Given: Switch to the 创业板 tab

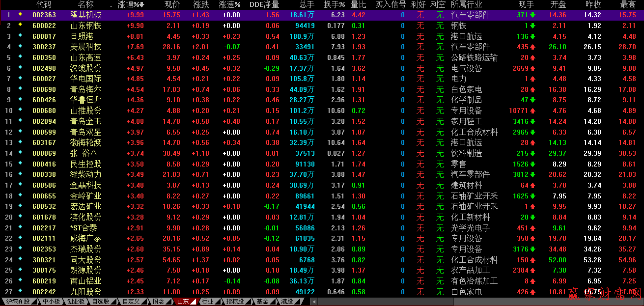Looking at the screenshot, I should point(75,302).
